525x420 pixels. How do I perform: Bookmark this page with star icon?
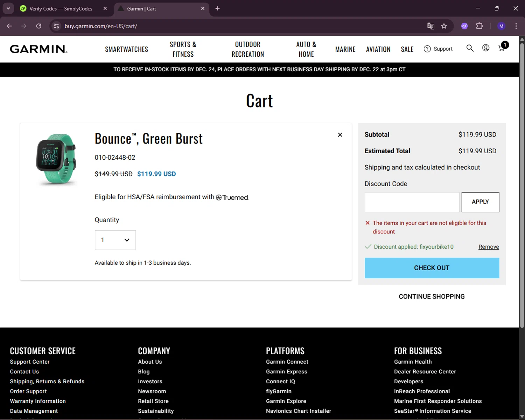[444, 26]
